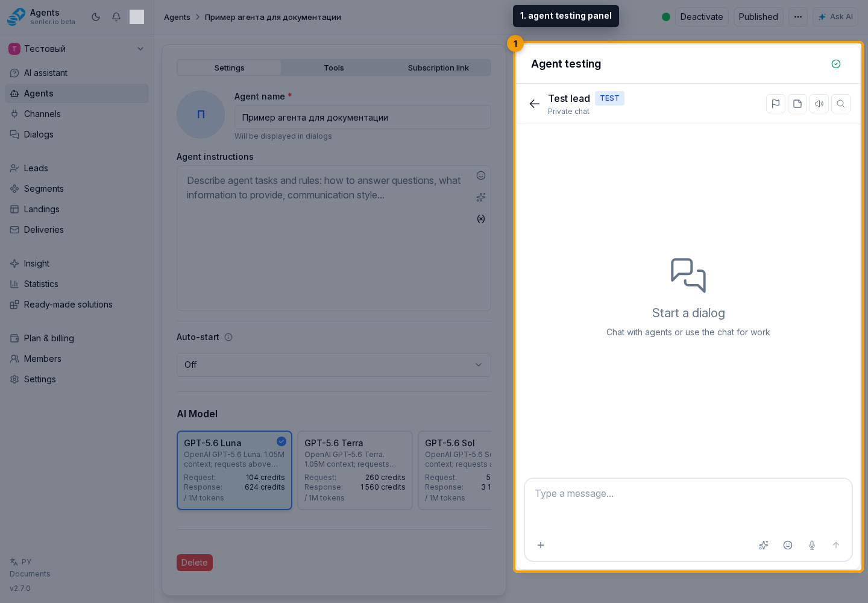Open AI assistant in sidebar
This screenshot has height=603, width=868.
(77, 73)
